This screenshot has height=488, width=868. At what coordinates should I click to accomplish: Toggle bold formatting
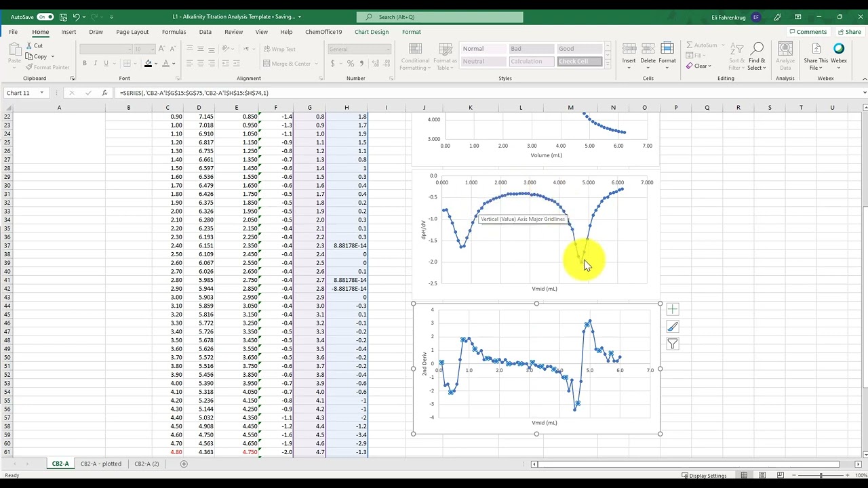(85, 63)
